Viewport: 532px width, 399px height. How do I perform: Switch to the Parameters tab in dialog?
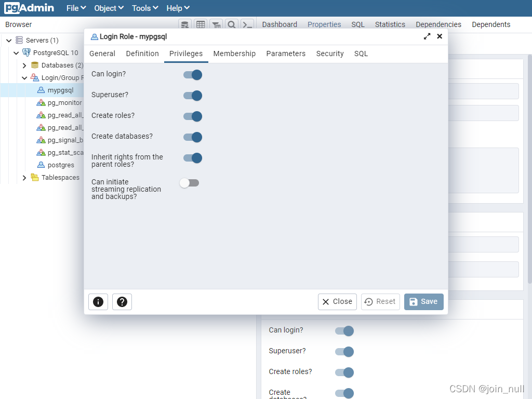pyautogui.click(x=286, y=54)
